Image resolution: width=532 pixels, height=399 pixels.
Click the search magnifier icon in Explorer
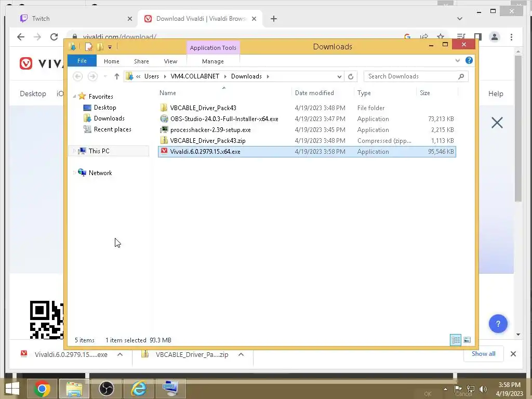(x=461, y=76)
